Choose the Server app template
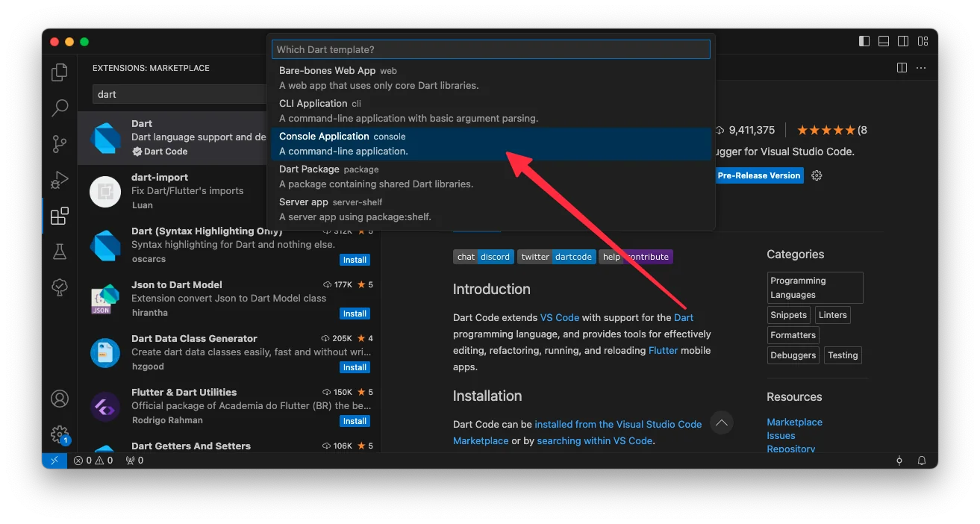This screenshot has width=980, height=524. 491,209
